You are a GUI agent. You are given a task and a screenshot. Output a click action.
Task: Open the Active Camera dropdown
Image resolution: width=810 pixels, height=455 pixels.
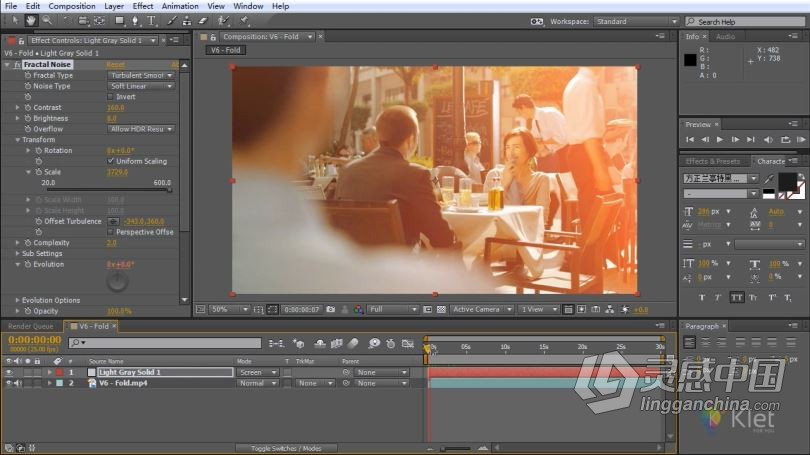tap(481, 309)
